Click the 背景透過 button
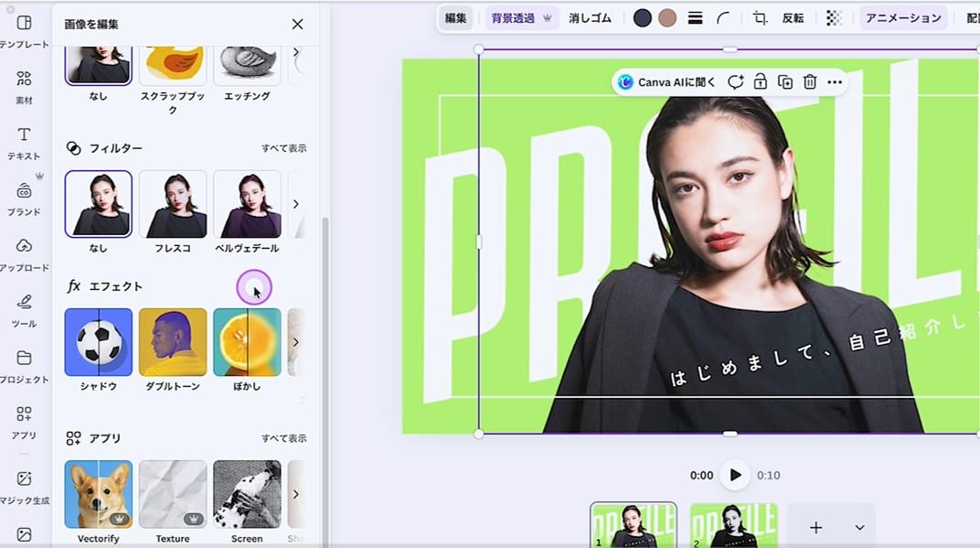980x548 pixels. click(521, 18)
